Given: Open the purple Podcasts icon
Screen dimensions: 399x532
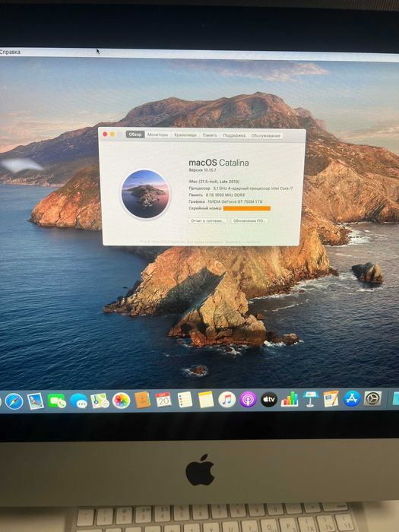Looking at the screenshot, I should [x=248, y=399].
